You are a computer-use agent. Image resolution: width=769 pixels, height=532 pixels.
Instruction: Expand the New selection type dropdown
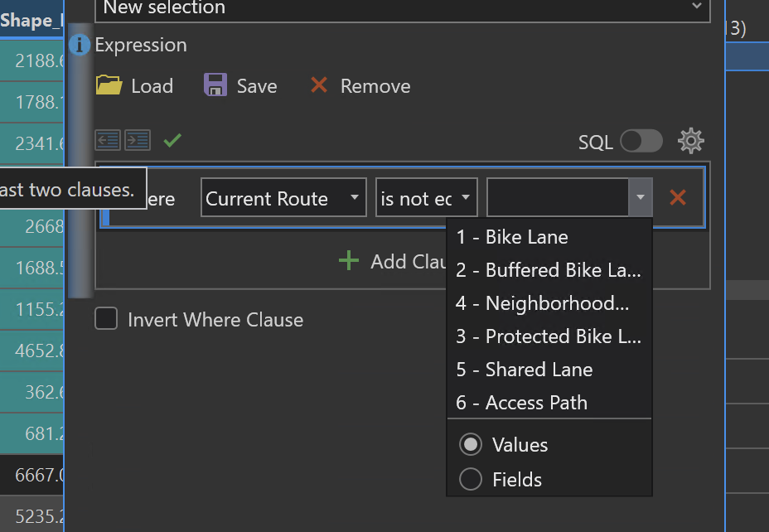coord(403,8)
